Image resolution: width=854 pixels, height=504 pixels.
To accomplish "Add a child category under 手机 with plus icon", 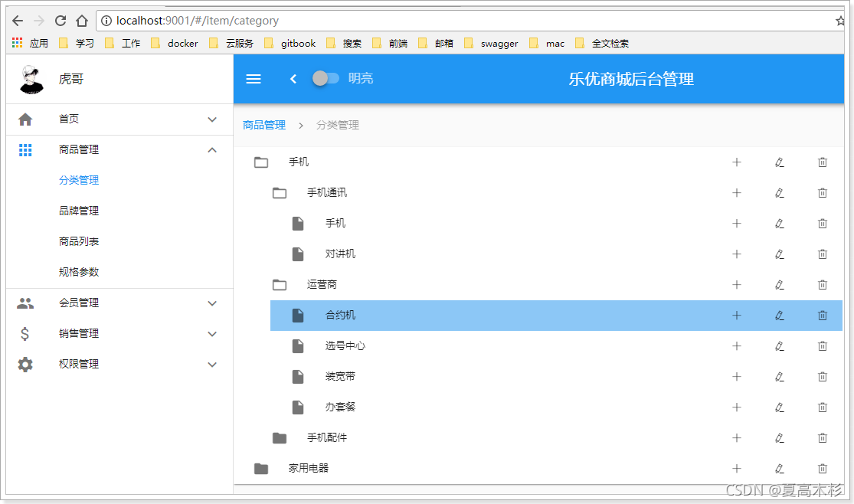I will click(736, 162).
